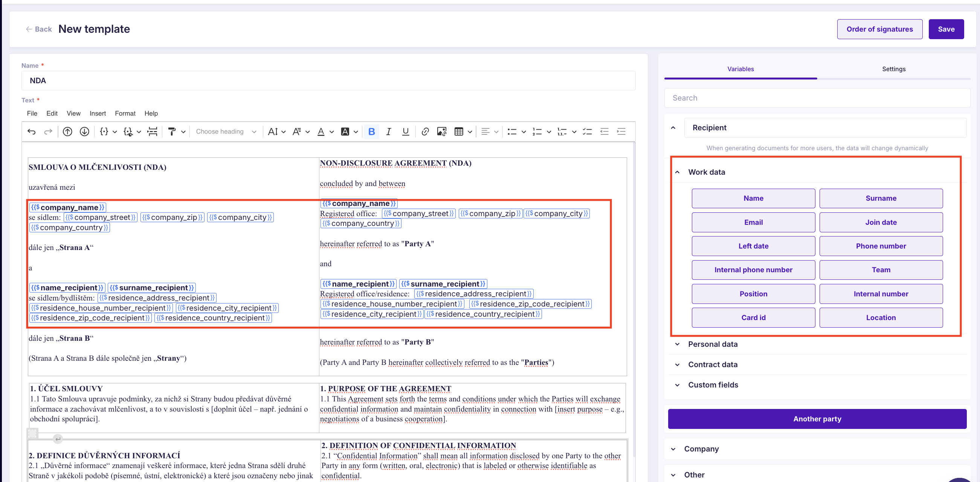The image size is (980, 482).
Task: Toggle bold formatting
Action: (372, 132)
